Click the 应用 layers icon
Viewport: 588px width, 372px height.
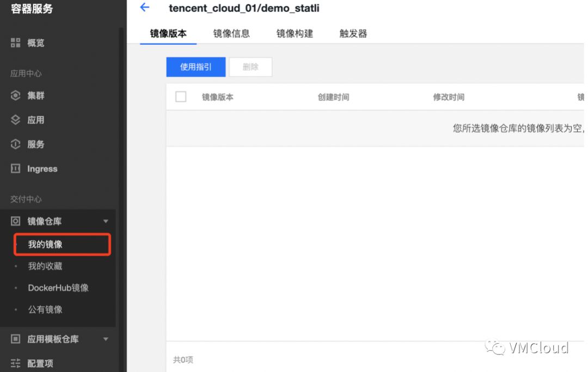[15, 120]
